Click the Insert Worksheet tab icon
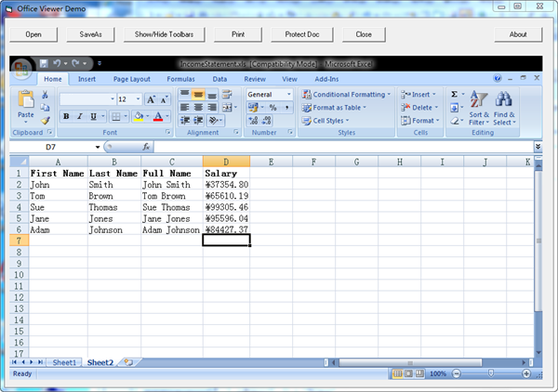This screenshot has height=392, width=558. 127,362
